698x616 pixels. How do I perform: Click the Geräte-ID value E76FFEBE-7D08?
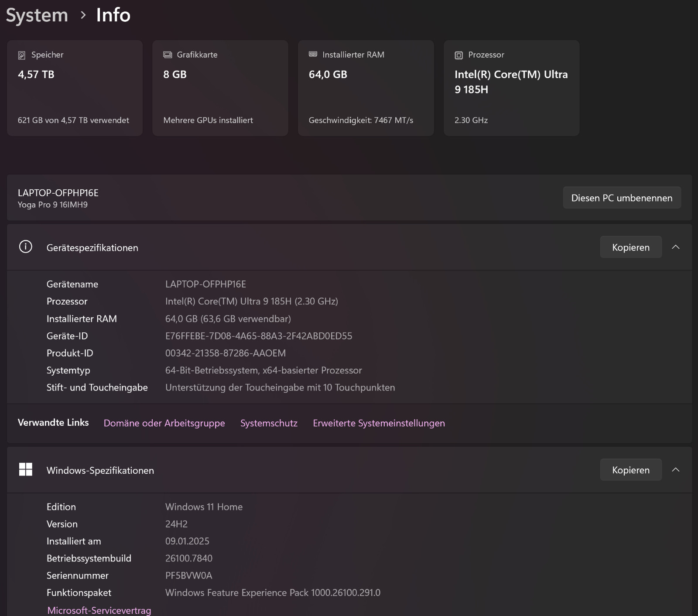click(x=259, y=336)
